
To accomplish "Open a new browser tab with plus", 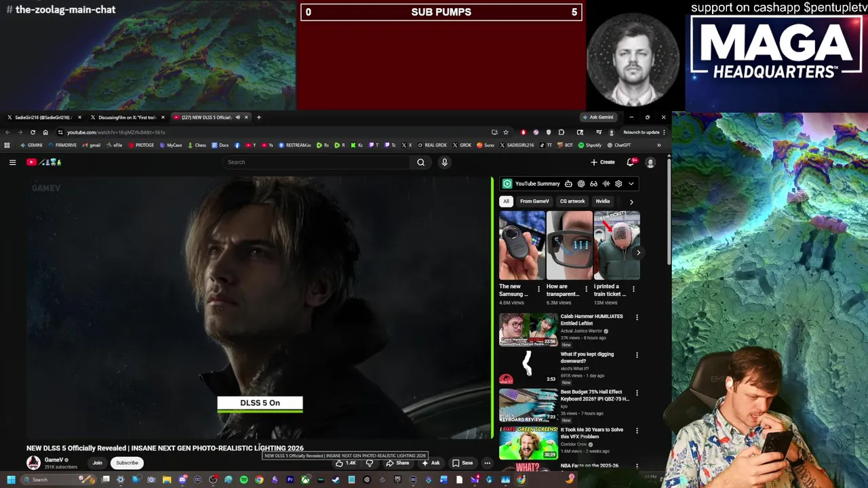I will tap(258, 117).
